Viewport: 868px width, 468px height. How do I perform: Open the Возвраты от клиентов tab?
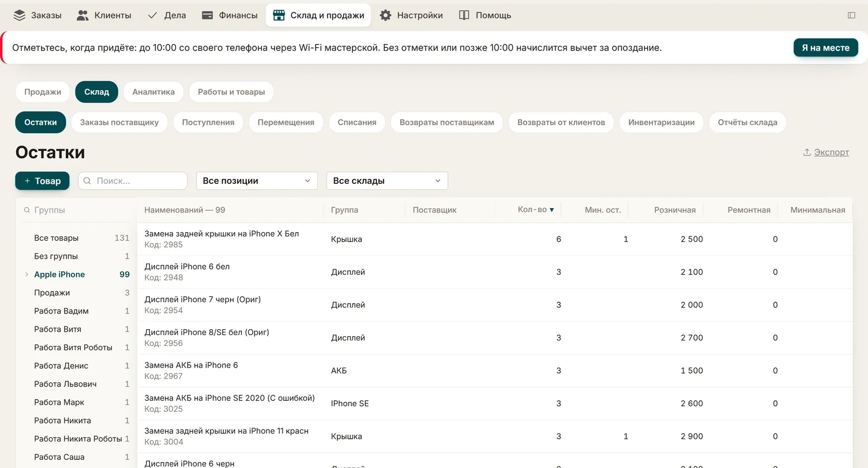pos(561,122)
